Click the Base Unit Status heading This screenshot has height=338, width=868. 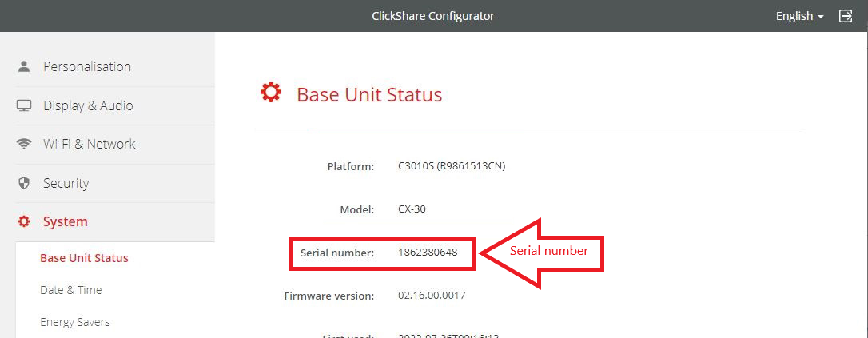coord(369,94)
